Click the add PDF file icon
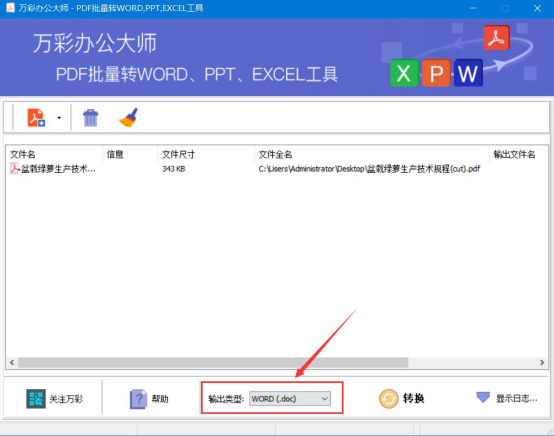 click(x=36, y=118)
